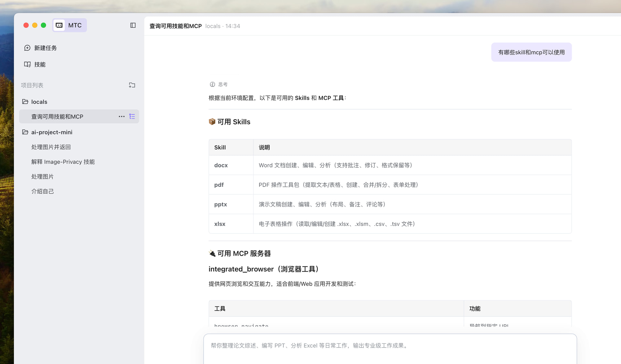621x364 pixels.
Task: Open the 解释 Image-Privacy 技能 task
Action: point(63,162)
